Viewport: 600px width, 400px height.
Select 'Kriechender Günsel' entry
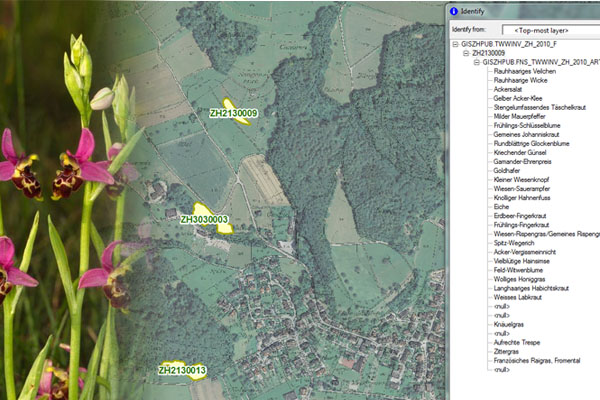coord(522,152)
